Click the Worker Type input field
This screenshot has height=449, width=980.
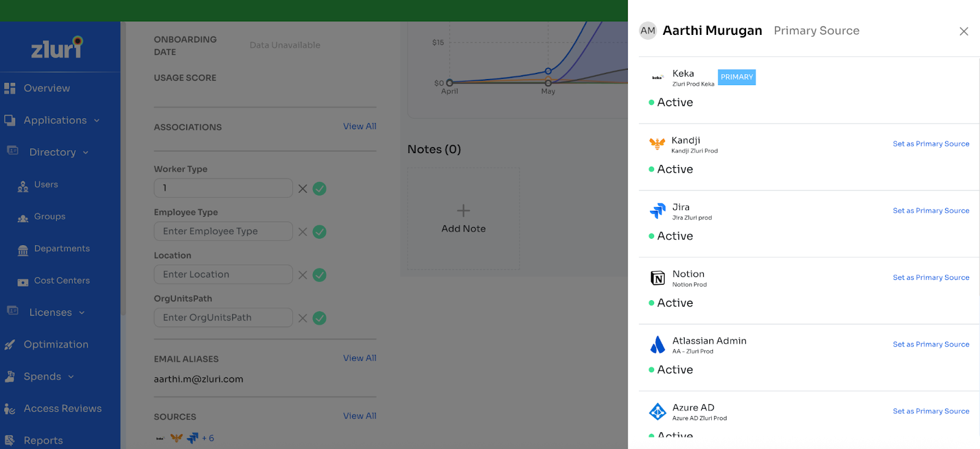tap(223, 188)
